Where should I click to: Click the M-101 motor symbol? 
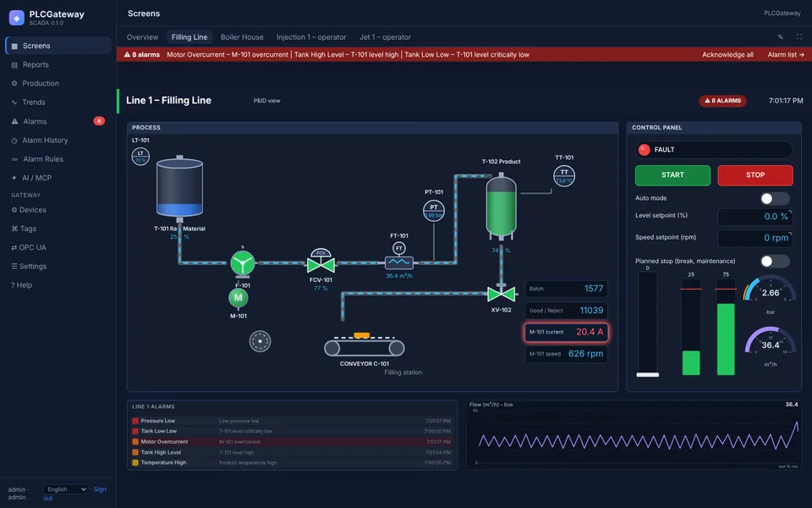tap(239, 298)
